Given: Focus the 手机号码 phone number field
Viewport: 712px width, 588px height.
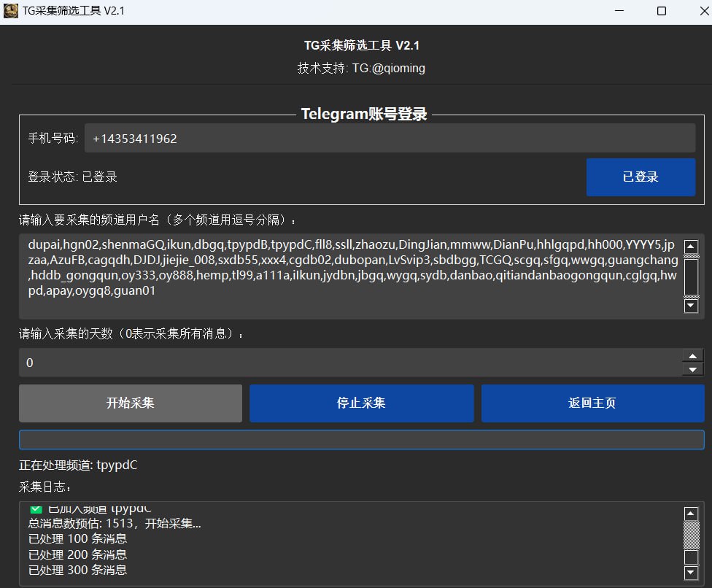Looking at the screenshot, I should point(390,139).
